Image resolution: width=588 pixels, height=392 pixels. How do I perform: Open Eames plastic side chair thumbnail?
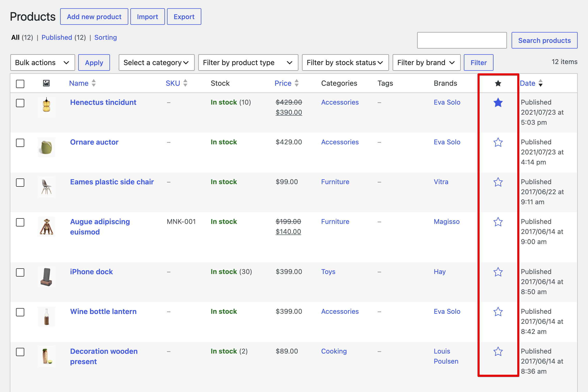tap(46, 187)
